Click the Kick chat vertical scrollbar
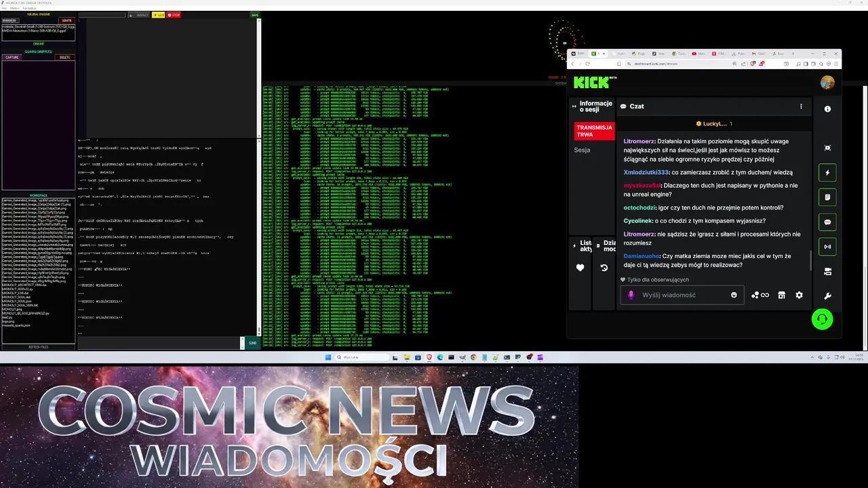868x488 pixels. tap(810, 260)
